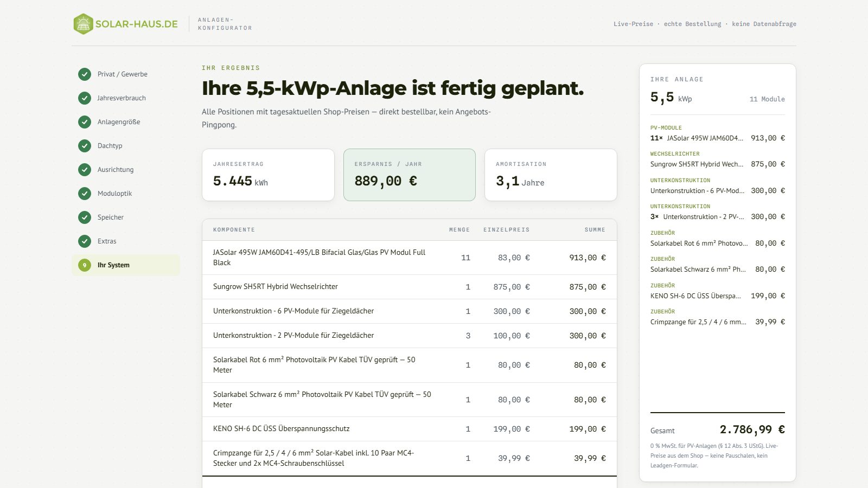Click the Unterkonstruktion - 6 PV-Mod... summary entry
Viewport: 868px width, 488px height.
click(718, 186)
